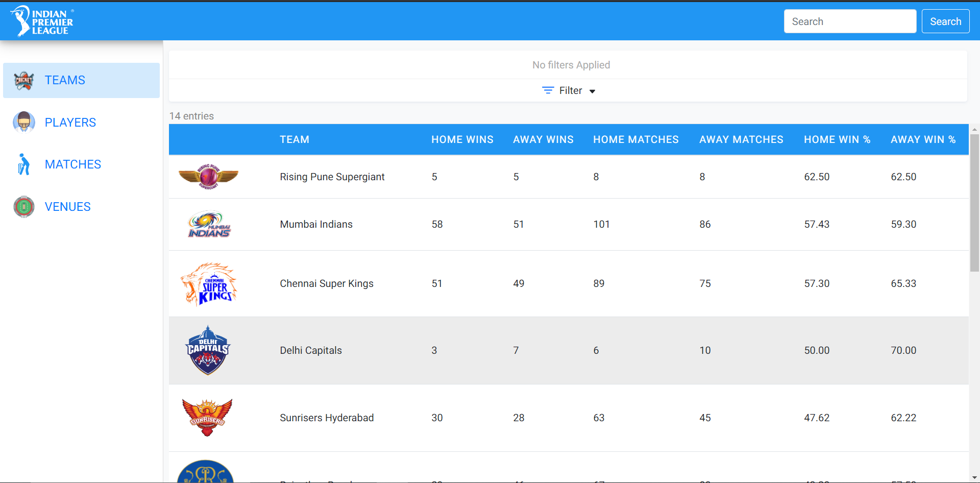
Task: Select the Mumbai Indians team name
Action: point(316,224)
